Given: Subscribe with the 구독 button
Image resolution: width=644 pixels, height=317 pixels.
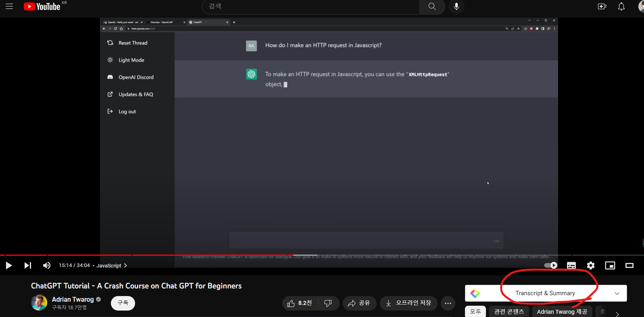Looking at the screenshot, I should 123,303.
